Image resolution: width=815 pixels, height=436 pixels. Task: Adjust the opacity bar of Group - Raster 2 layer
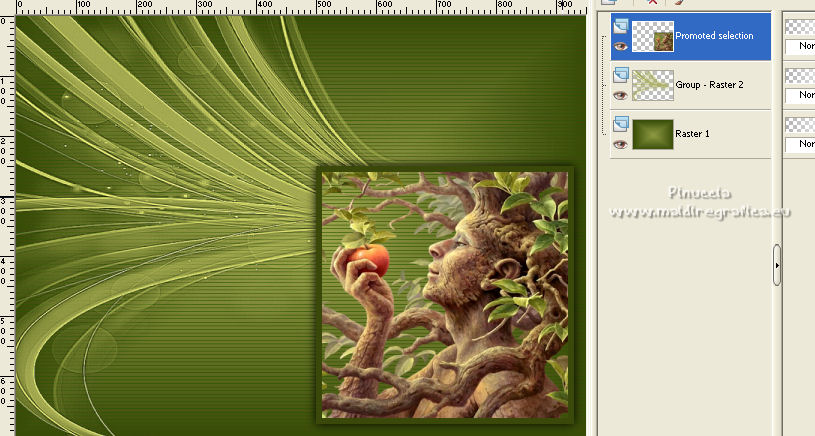pos(800,76)
